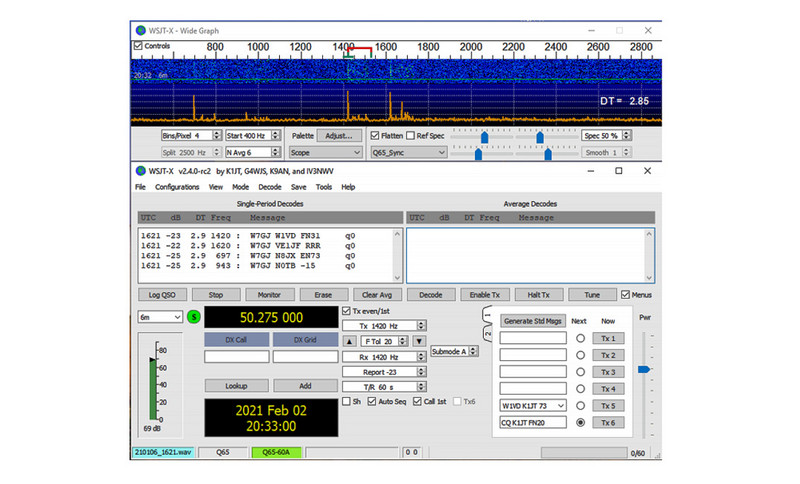Click the Clear Avg button
Viewport: 800px width, 484px height.
[x=377, y=295]
